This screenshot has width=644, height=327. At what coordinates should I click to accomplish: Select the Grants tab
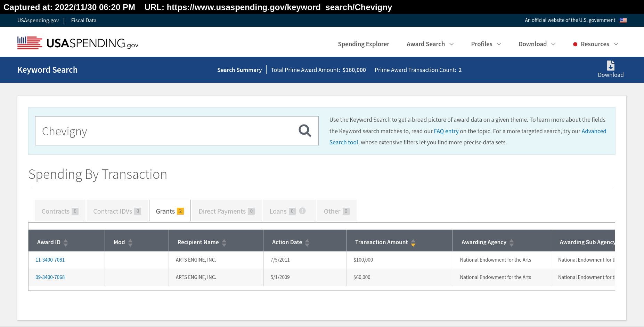[x=170, y=211]
